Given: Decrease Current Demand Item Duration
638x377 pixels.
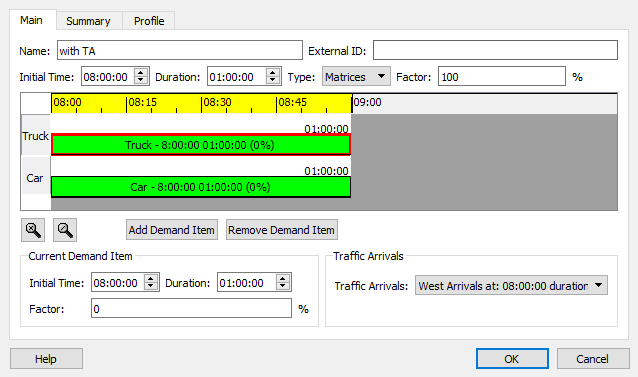Looking at the screenshot, I should 283,287.
